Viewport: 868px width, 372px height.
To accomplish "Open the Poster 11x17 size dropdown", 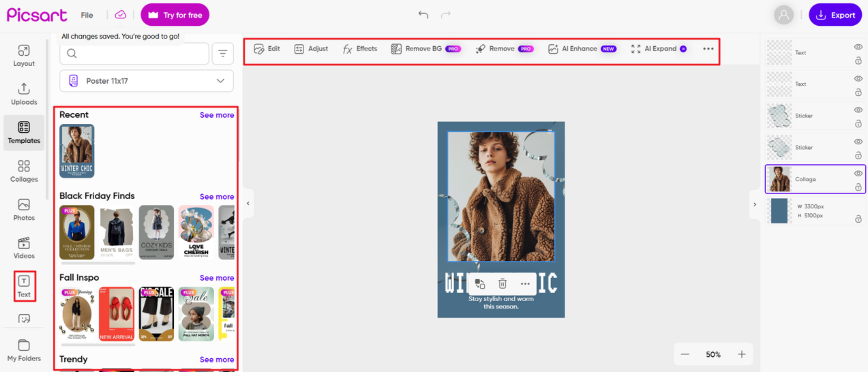I will coord(146,81).
